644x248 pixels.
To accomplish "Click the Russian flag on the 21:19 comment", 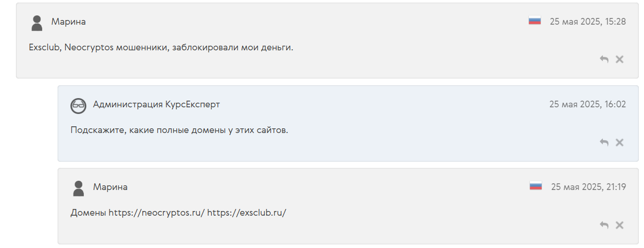I will tap(536, 186).
